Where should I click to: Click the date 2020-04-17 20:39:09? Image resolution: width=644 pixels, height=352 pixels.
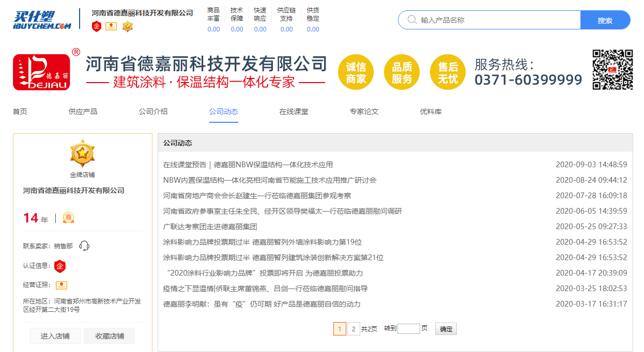coord(591,273)
